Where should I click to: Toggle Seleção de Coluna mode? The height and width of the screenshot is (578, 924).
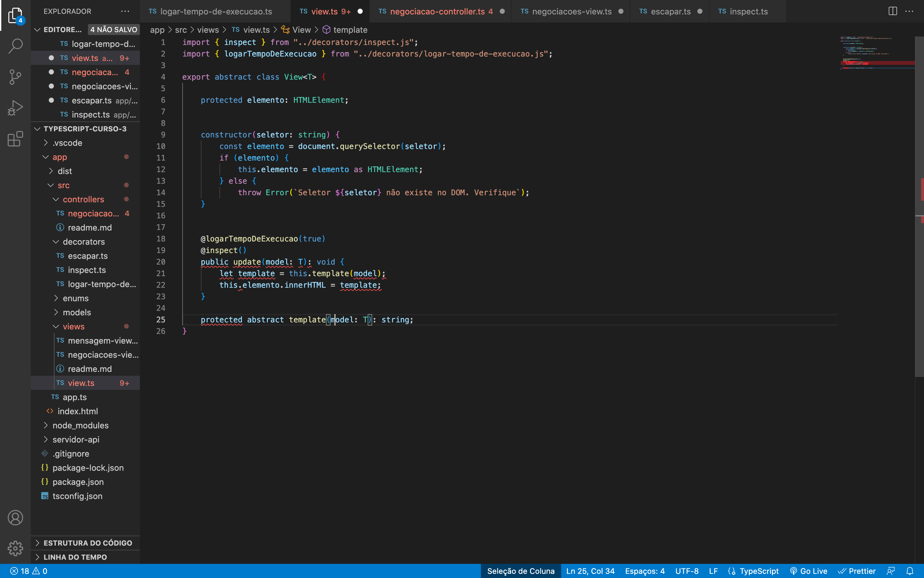click(521, 571)
